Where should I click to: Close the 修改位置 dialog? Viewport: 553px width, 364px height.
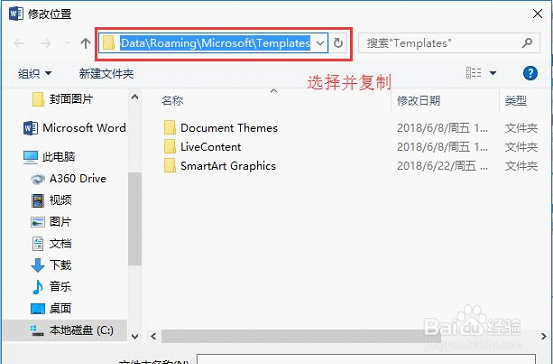click(537, 14)
